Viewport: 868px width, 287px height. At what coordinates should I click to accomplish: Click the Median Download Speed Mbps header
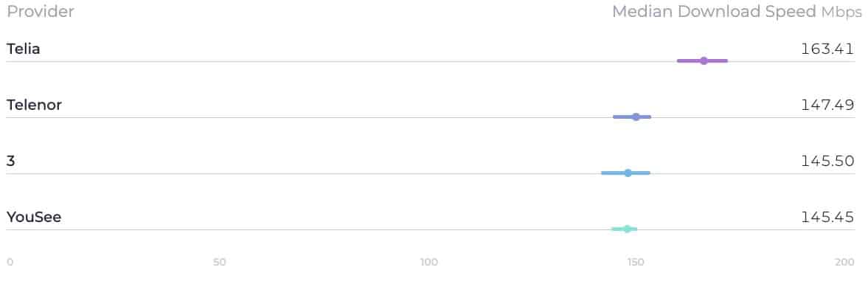click(737, 12)
